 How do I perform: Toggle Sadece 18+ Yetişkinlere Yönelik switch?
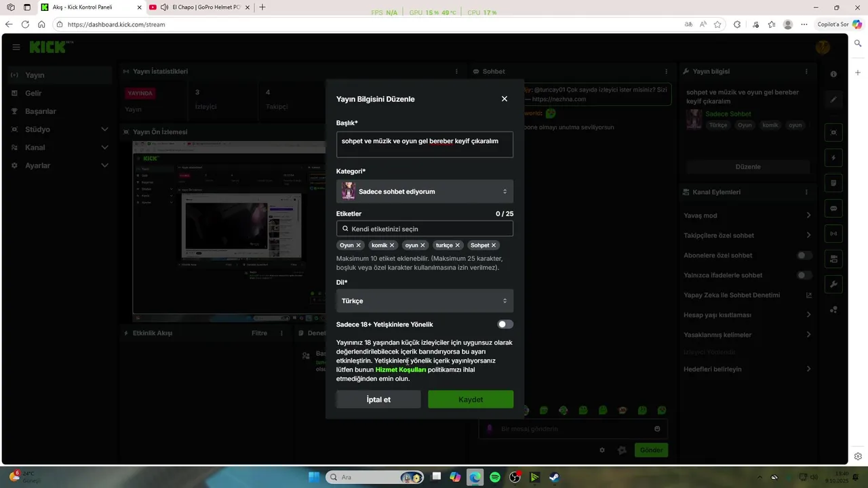[x=505, y=325]
